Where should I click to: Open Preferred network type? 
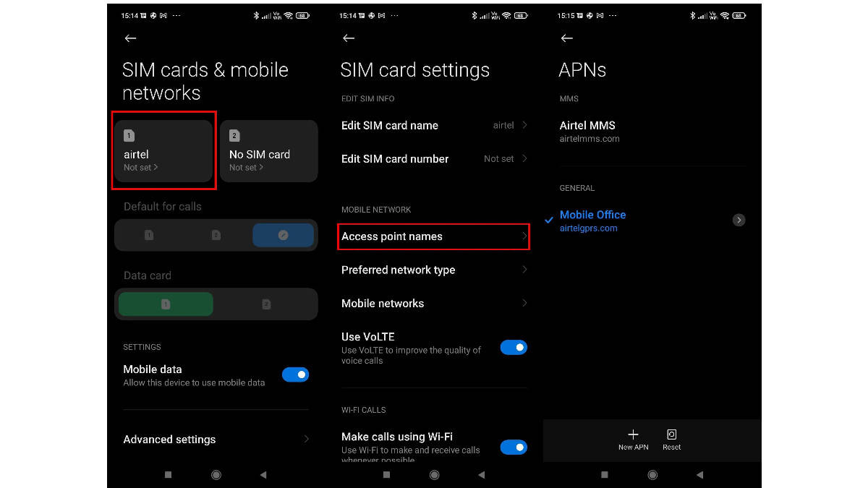434,270
